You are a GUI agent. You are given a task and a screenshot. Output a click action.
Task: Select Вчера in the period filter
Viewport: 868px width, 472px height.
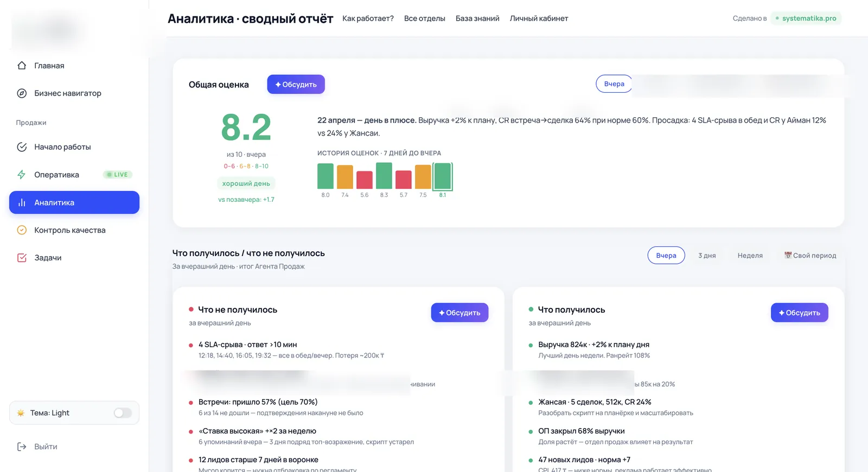(666, 256)
